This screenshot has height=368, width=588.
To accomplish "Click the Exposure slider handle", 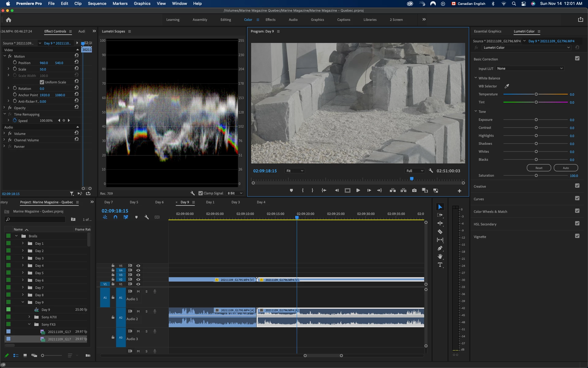I will 536,120.
